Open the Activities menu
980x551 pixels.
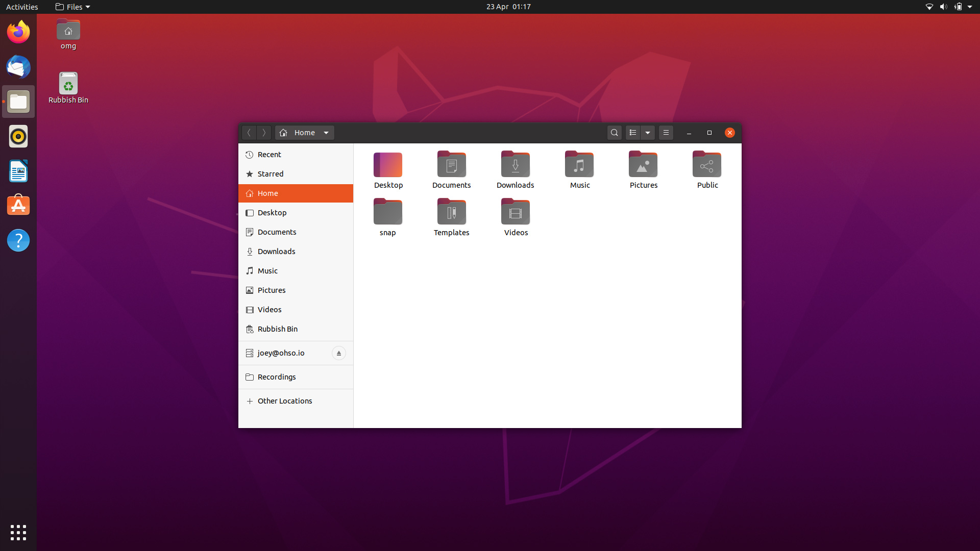(22, 7)
